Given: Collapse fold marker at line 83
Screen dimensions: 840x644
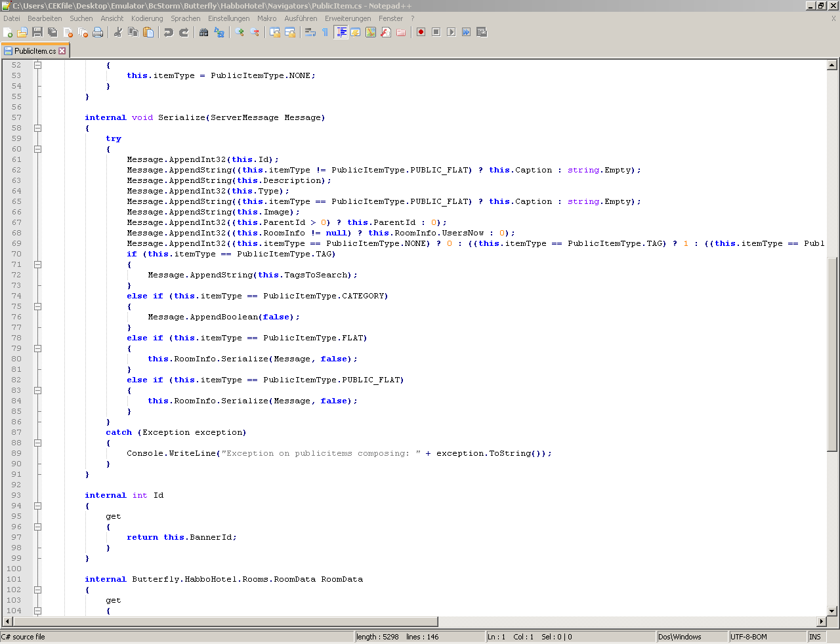Looking at the screenshot, I should pos(38,391).
